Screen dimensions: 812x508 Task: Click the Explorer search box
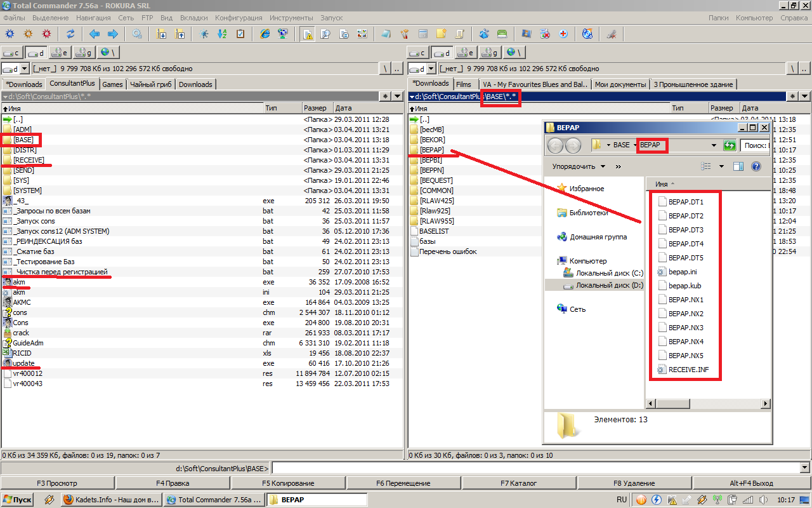click(x=754, y=145)
